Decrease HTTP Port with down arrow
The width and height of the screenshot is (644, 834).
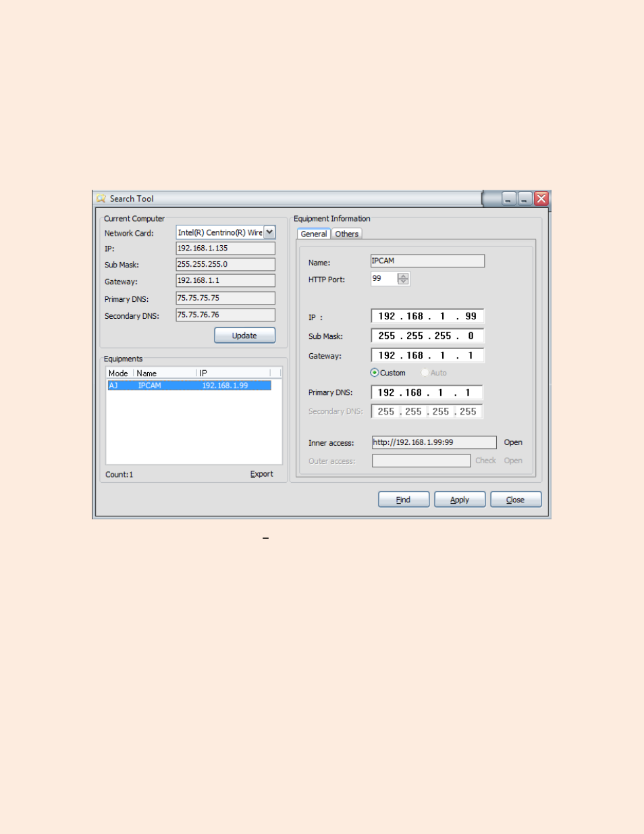click(403, 282)
